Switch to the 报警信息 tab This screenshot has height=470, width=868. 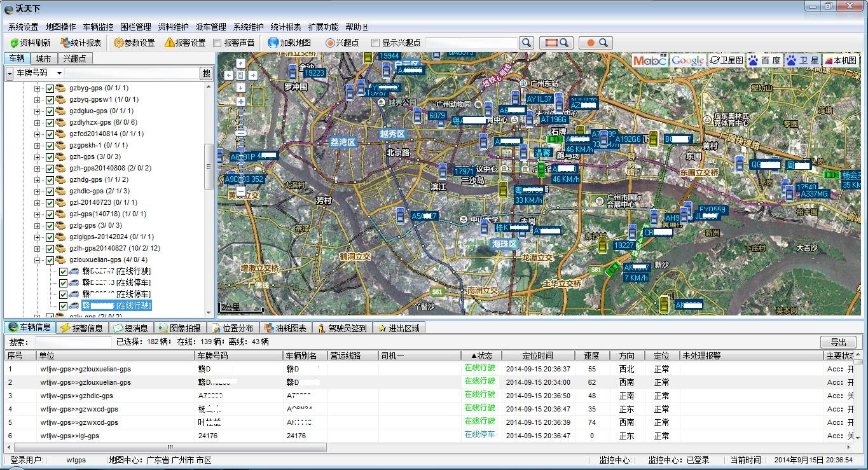[x=81, y=328]
